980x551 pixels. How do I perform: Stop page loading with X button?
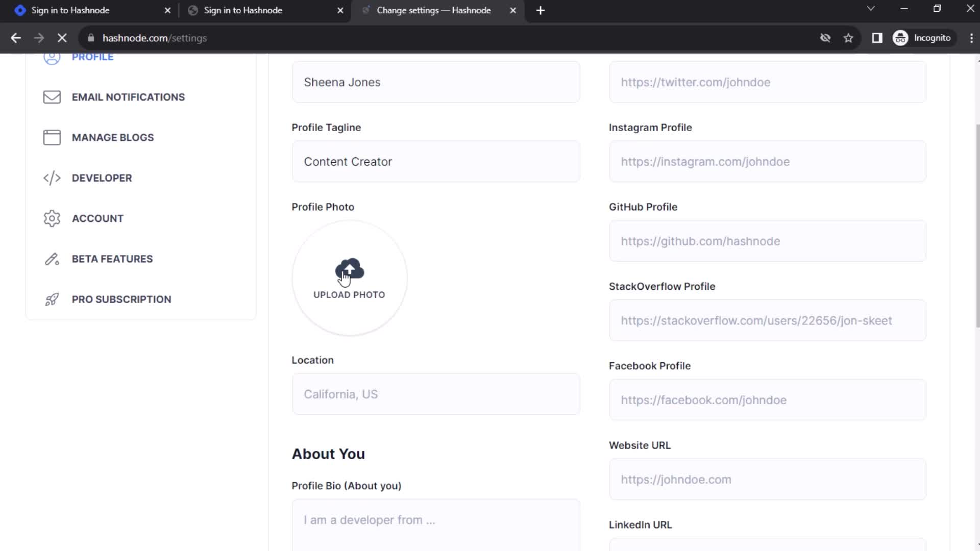coord(62,38)
